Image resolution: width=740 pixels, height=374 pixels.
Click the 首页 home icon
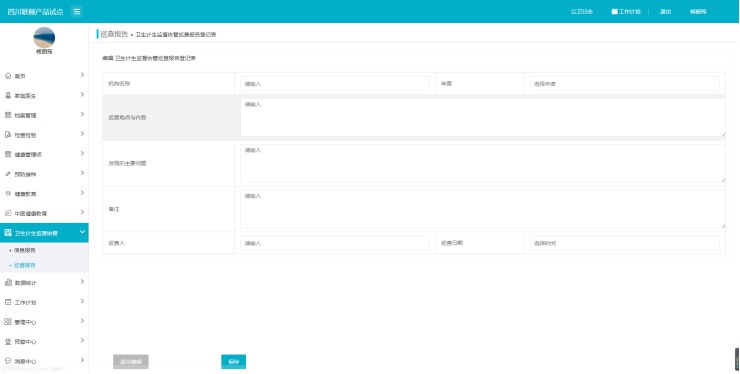[8, 76]
